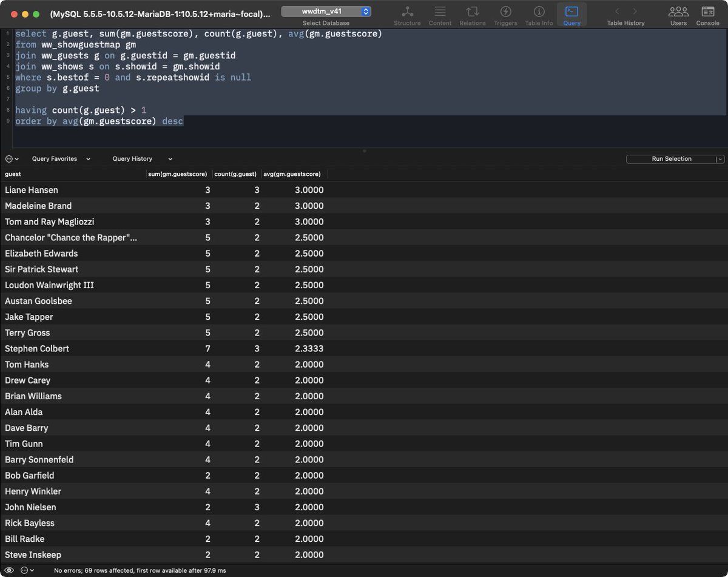The width and height of the screenshot is (728, 577).
Task: Go back in Table History
Action: coord(618,11)
